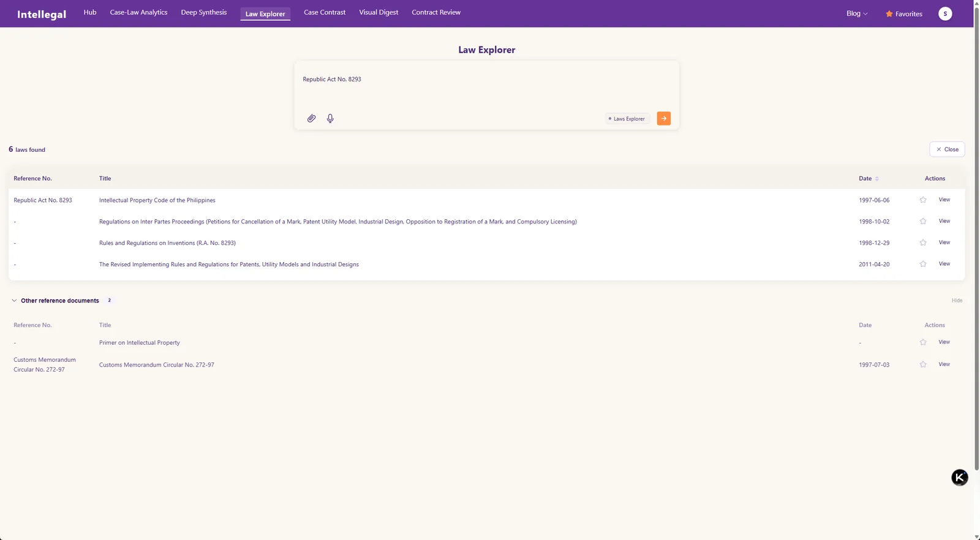This screenshot has width=980, height=540.
Task: Click the date 1997-07-03
Action: (x=874, y=365)
